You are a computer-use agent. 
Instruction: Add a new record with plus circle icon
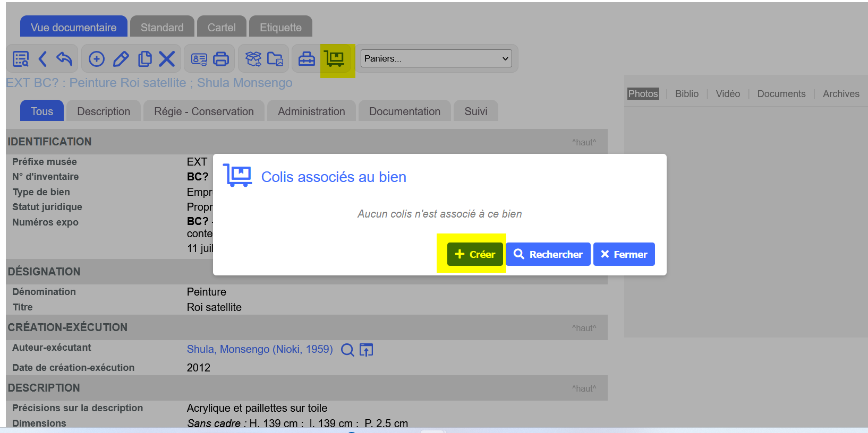96,59
